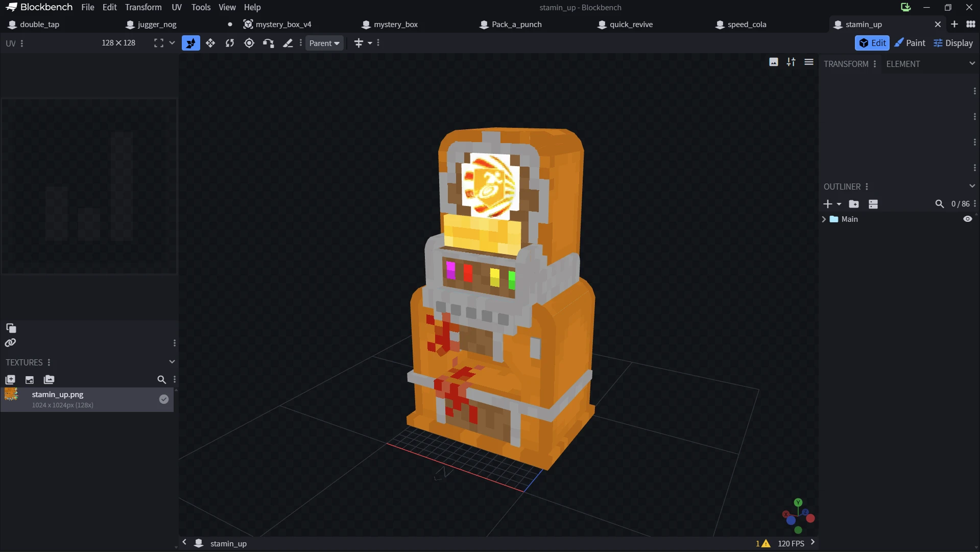Toggle the stamin_up.png texture checkmark
Viewport: 980px width, 552px height.
click(164, 399)
